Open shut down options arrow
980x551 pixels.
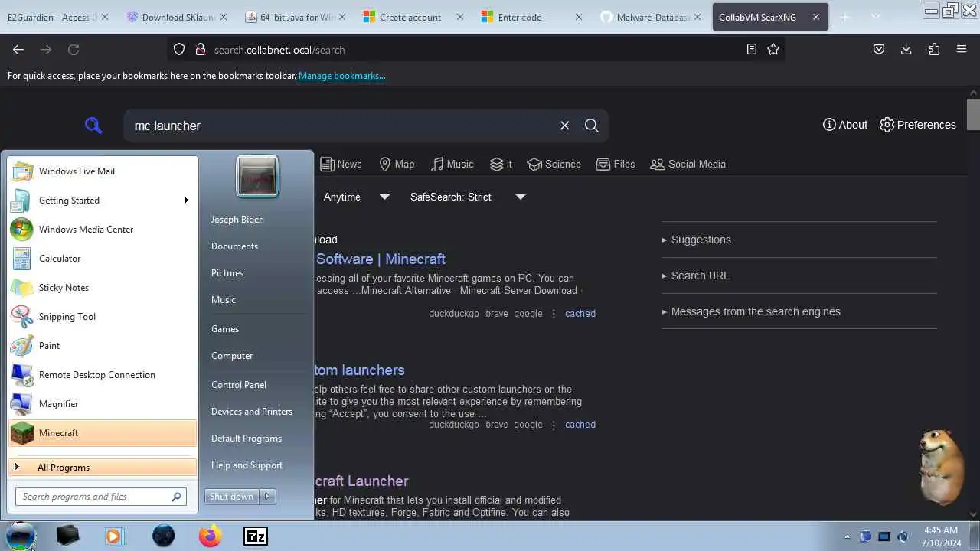267,497
